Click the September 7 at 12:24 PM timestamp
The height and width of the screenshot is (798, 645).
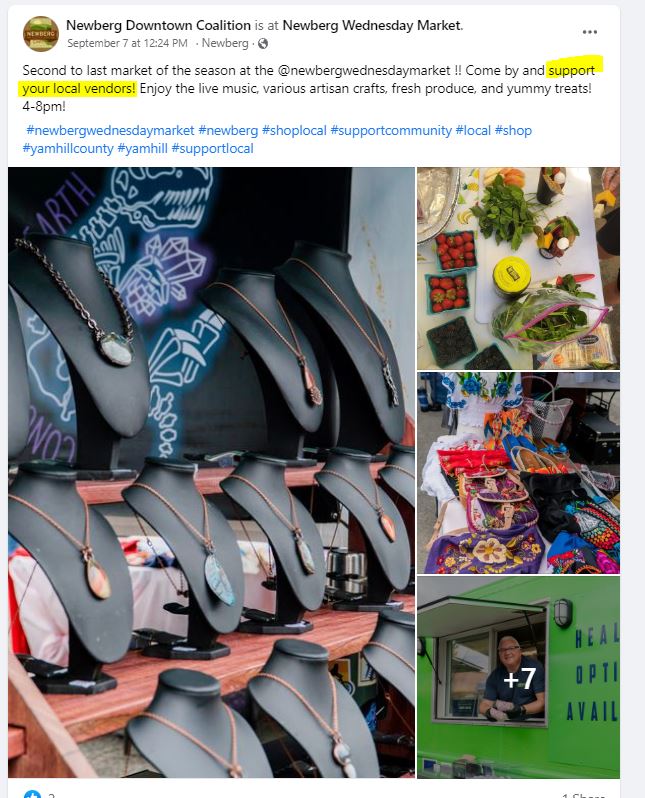point(127,43)
